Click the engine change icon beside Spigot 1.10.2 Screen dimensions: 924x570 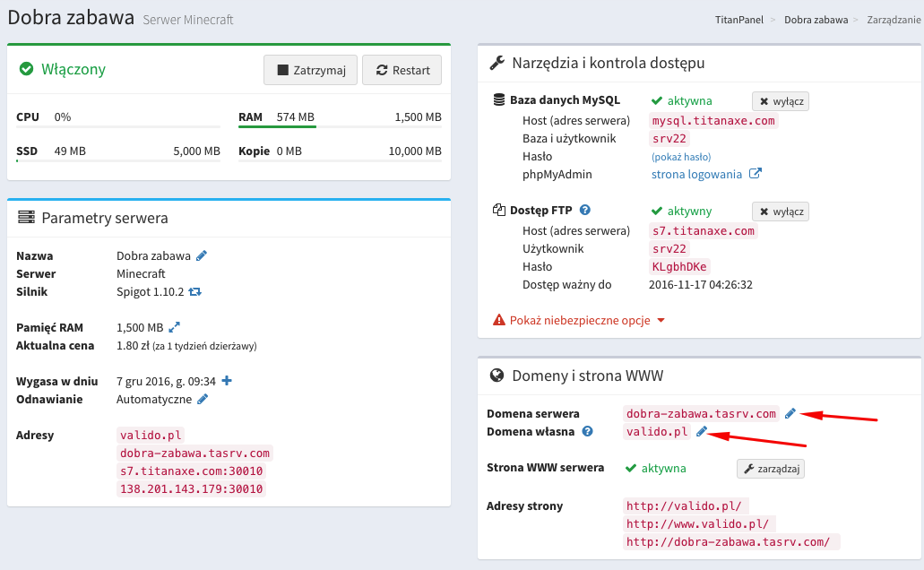tap(195, 291)
